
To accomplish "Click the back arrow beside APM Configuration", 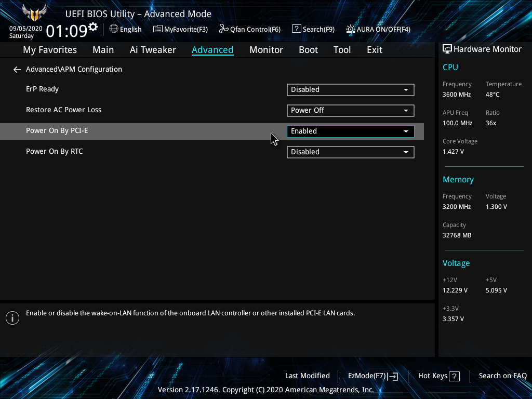I will coord(17,70).
